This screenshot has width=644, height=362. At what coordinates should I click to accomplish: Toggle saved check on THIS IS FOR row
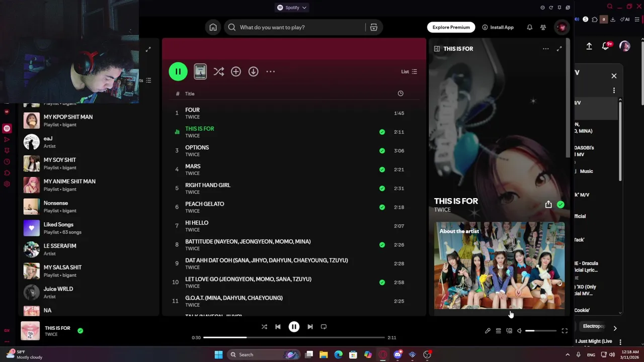[x=382, y=132]
